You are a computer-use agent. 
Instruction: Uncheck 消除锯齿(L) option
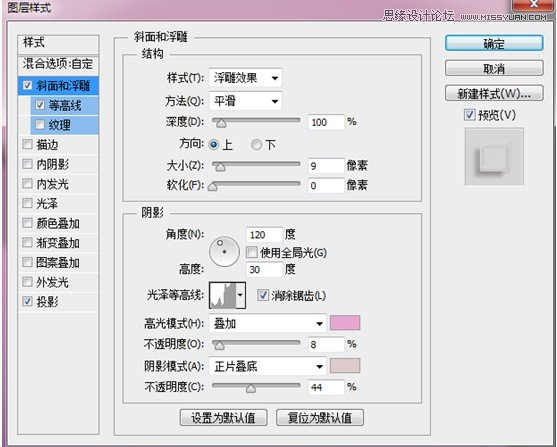(x=263, y=295)
